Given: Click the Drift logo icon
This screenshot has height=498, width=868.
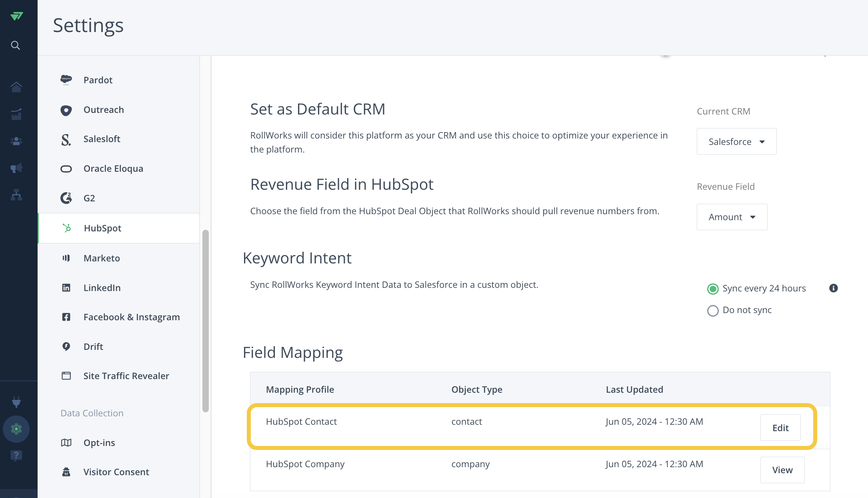Looking at the screenshot, I should pos(66,346).
